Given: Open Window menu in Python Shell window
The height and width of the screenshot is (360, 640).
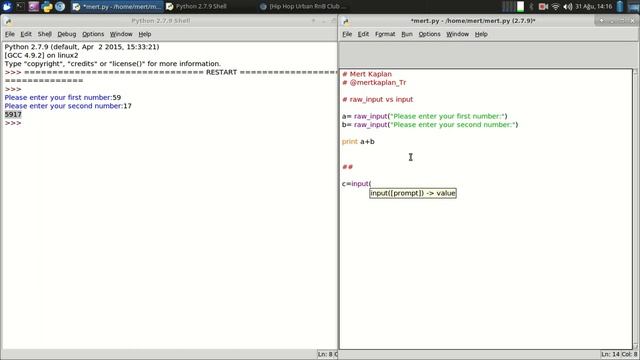Looking at the screenshot, I should click(121, 34).
